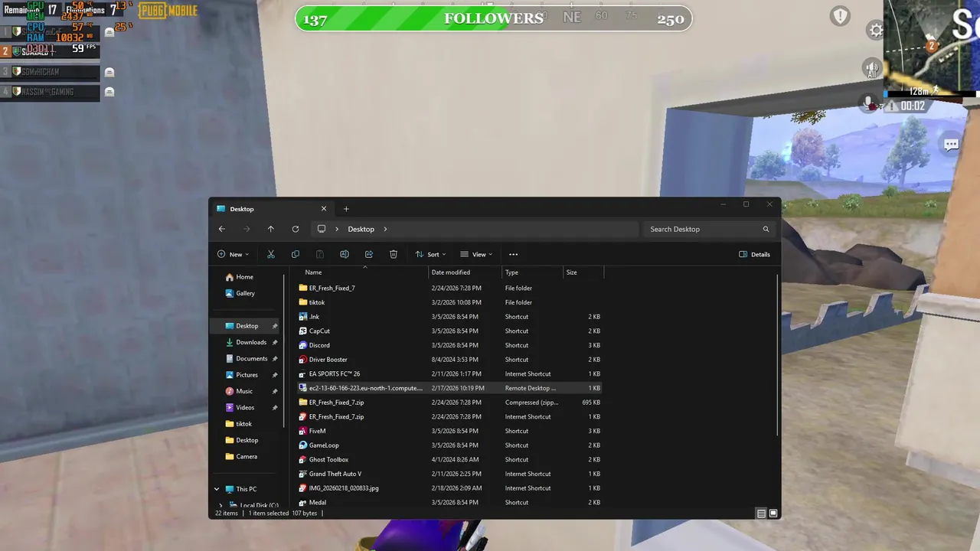Open the game chat bubble icon
The image size is (980, 551).
tap(951, 145)
